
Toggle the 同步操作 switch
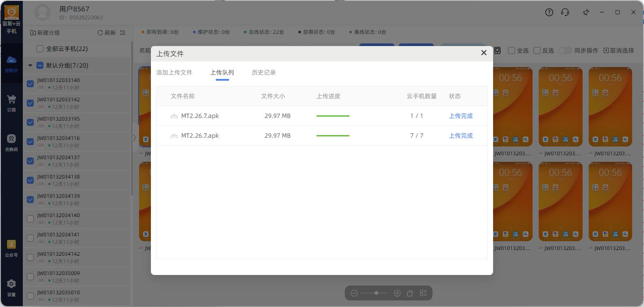(565, 50)
